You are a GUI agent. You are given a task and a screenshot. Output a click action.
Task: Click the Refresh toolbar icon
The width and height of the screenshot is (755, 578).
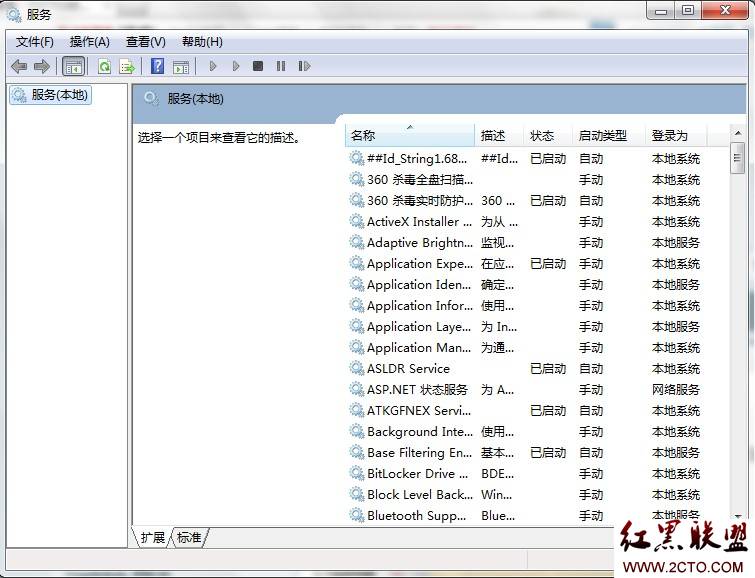[x=104, y=66]
